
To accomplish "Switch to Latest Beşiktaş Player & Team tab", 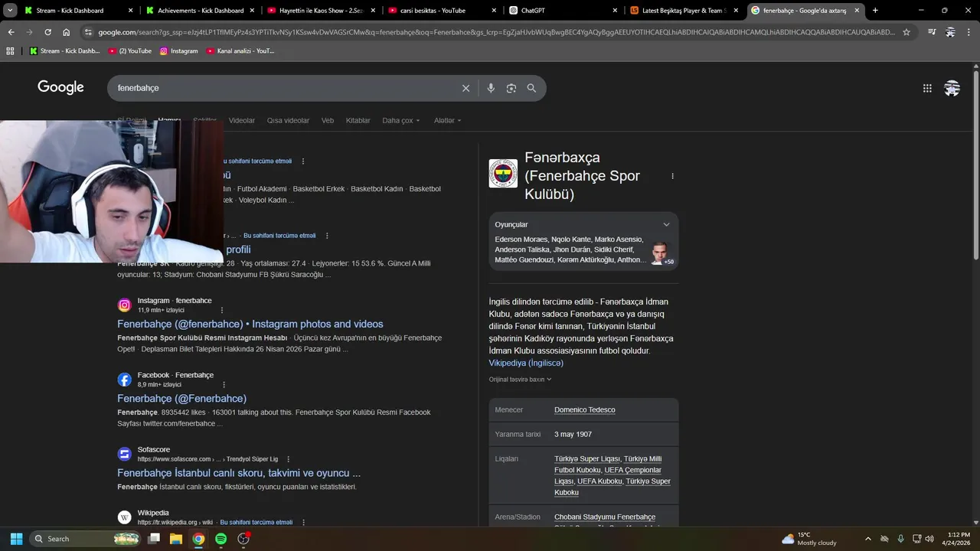I will click(685, 11).
